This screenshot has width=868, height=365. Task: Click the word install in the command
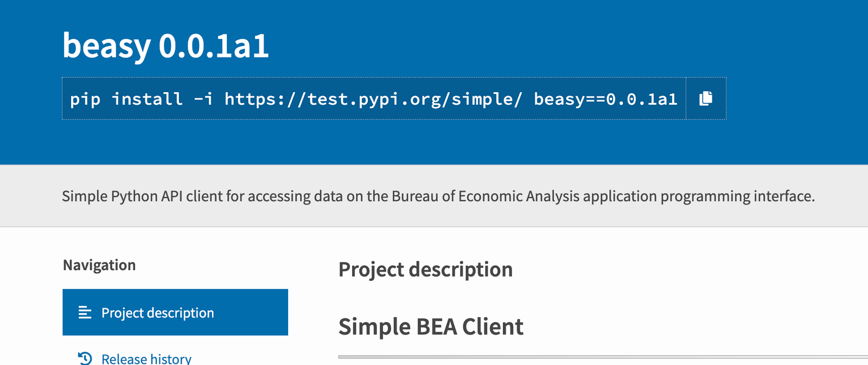pos(147,99)
